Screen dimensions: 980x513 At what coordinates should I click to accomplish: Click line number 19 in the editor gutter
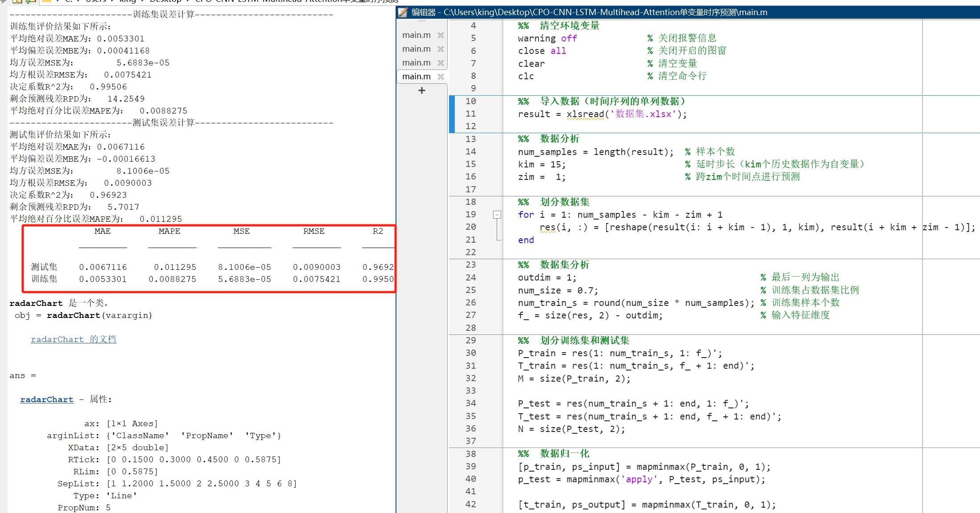471,214
